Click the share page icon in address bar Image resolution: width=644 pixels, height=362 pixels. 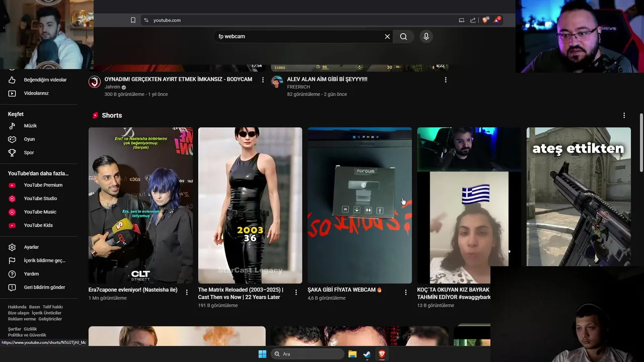click(473, 20)
